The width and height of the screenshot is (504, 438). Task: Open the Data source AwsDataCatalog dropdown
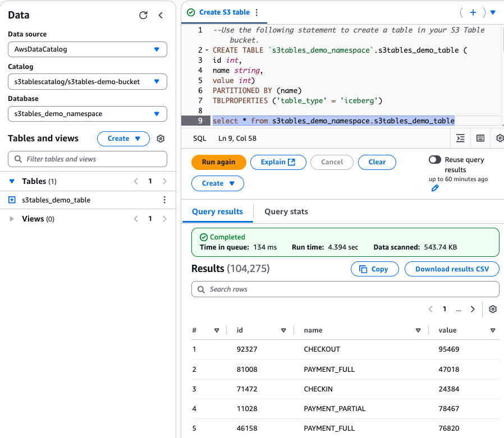[x=88, y=49]
